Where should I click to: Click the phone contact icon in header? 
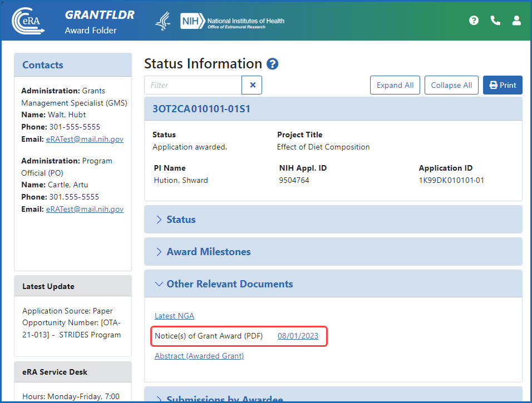[495, 21]
